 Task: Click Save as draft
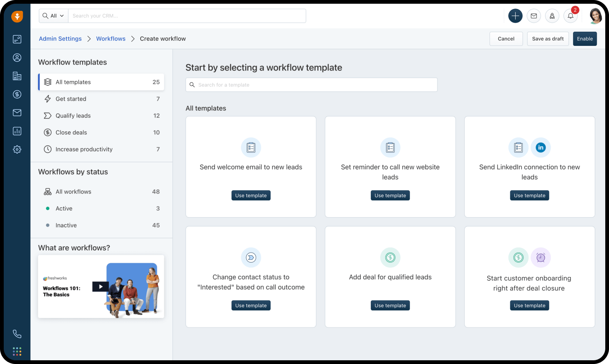pyautogui.click(x=547, y=39)
